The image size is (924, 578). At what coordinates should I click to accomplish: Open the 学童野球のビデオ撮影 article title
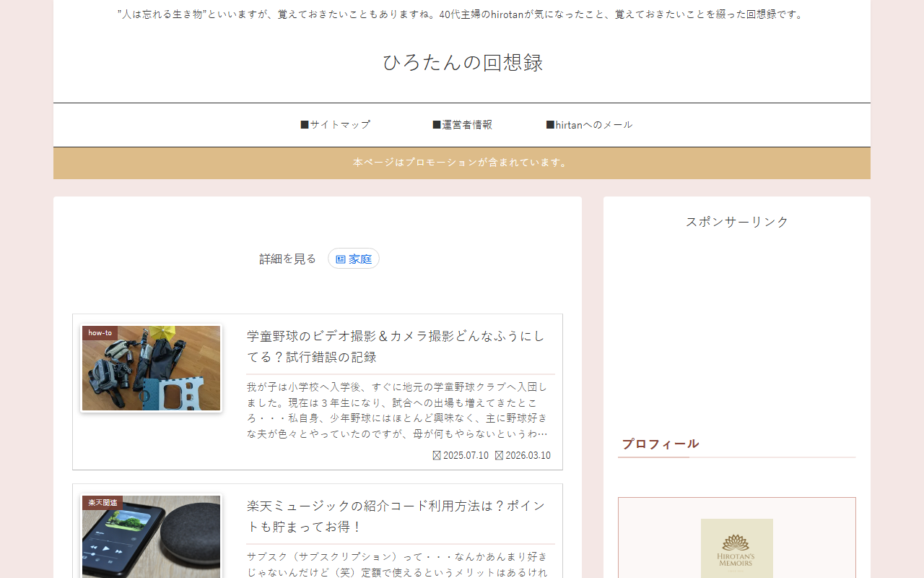[396, 347]
